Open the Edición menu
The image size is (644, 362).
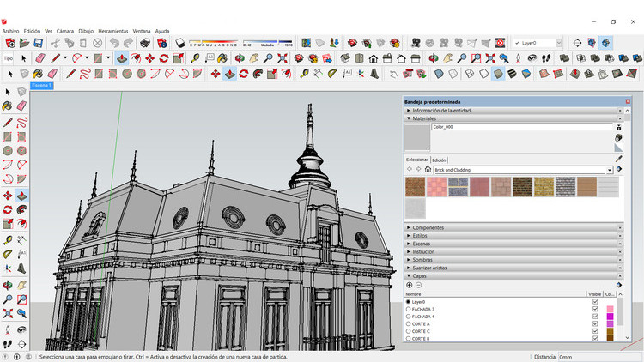[32, 31]
